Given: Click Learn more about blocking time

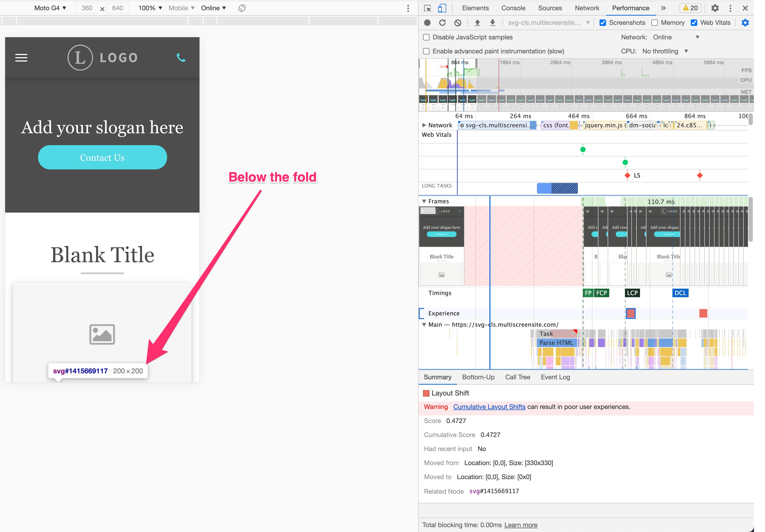Looking at the screenshot, I should tap(521, 525).
